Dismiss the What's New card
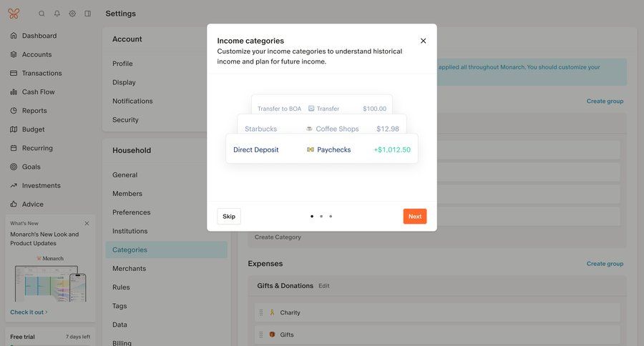The height and width of the screenshot is (346, 644). click(87, 223)
